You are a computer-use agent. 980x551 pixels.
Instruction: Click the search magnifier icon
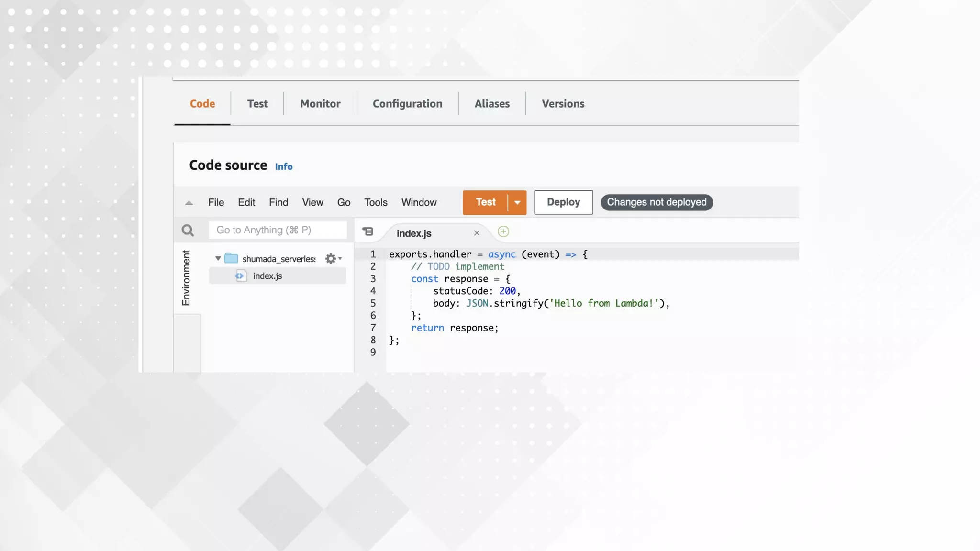pos(188,231)
